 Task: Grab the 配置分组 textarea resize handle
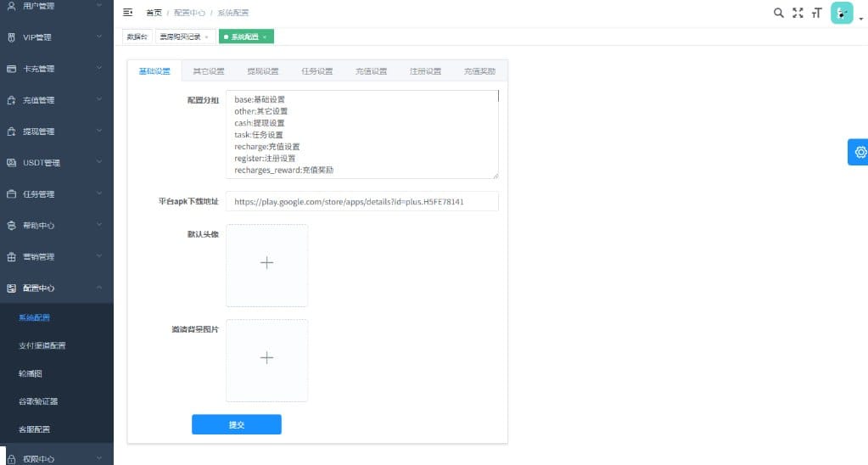[x=496, y=176]
